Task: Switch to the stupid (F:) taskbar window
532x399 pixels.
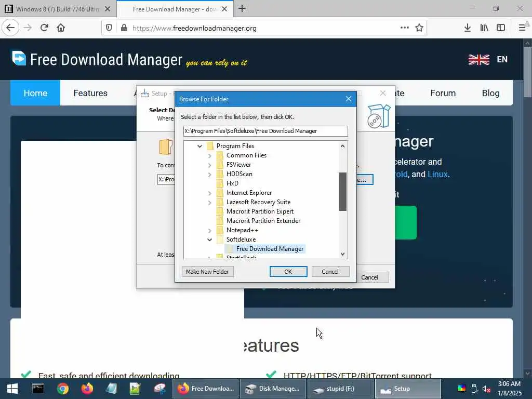Action: [x=340, y=389]
